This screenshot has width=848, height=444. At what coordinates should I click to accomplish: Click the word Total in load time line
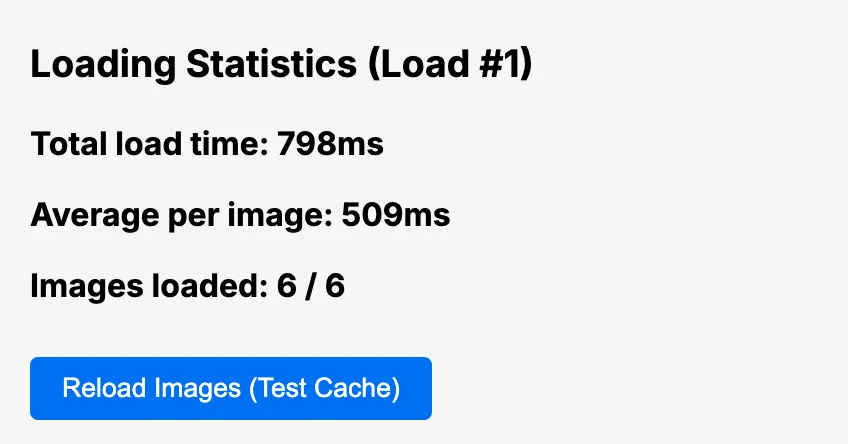coord(65,144)
